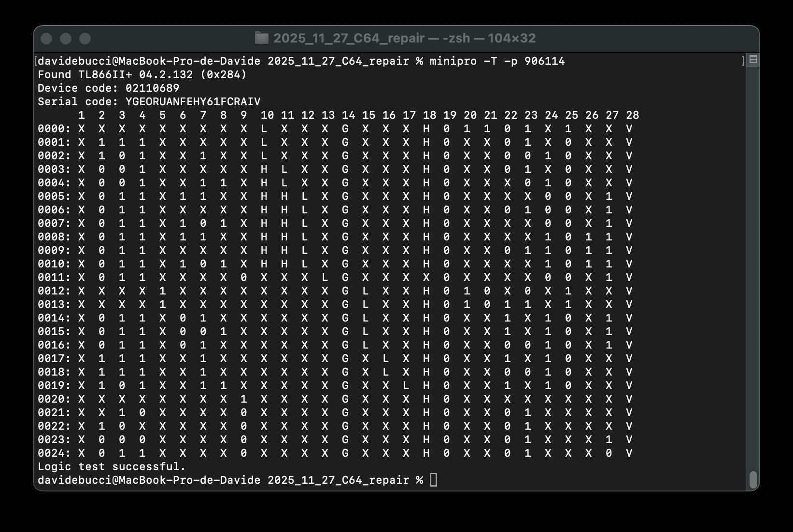Zoom the Terminal window with third button
Screen dimensions: 793x532
pyautogui.click(x=85, y=39)
